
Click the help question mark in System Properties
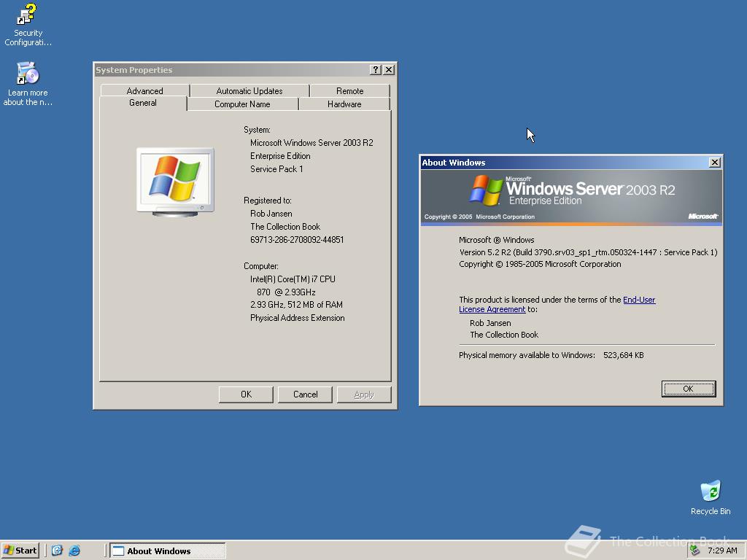(x=374, y=69)
